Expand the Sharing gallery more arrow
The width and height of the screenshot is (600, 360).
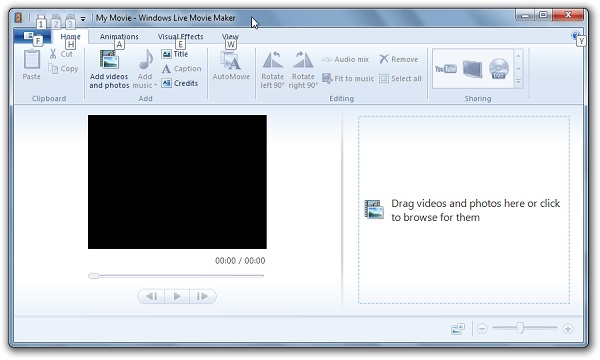pos(518,81)
